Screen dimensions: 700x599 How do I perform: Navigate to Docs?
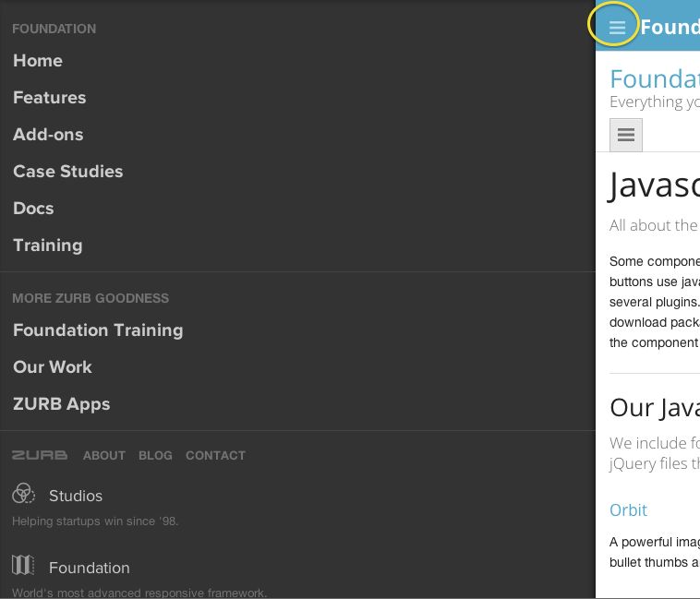(33, 209)
